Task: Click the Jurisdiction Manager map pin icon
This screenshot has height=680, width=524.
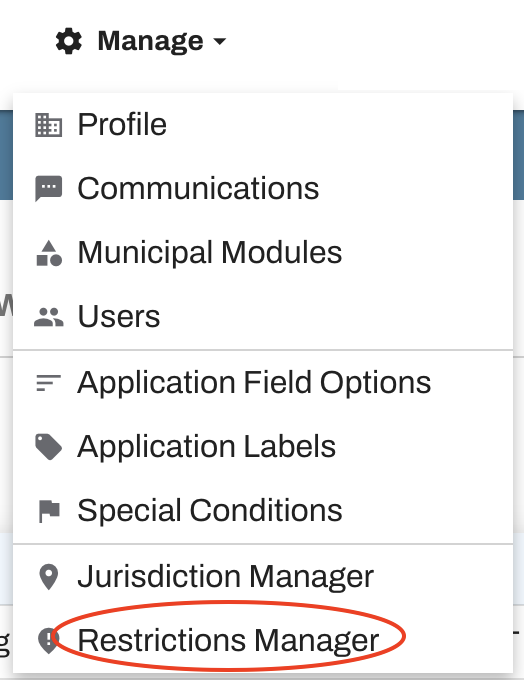Action: 49,577
